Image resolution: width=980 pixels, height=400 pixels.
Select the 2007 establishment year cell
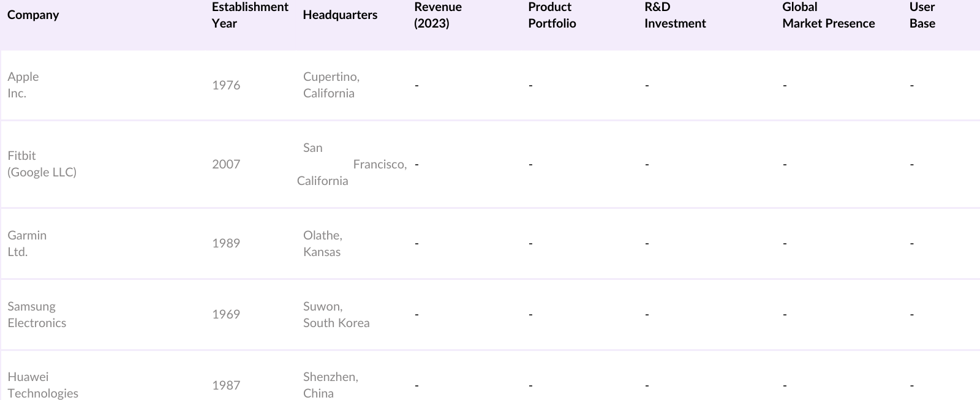pyautogui.click(x=226, y=164)
